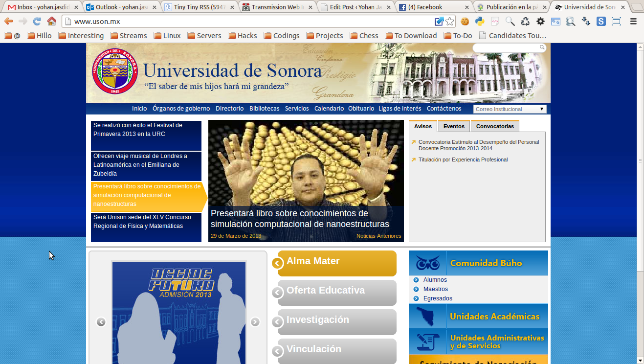Viewport: 644px width, 364px height.
Task: Switch to the Transmission Web browser tab
Action: (277, 7)
